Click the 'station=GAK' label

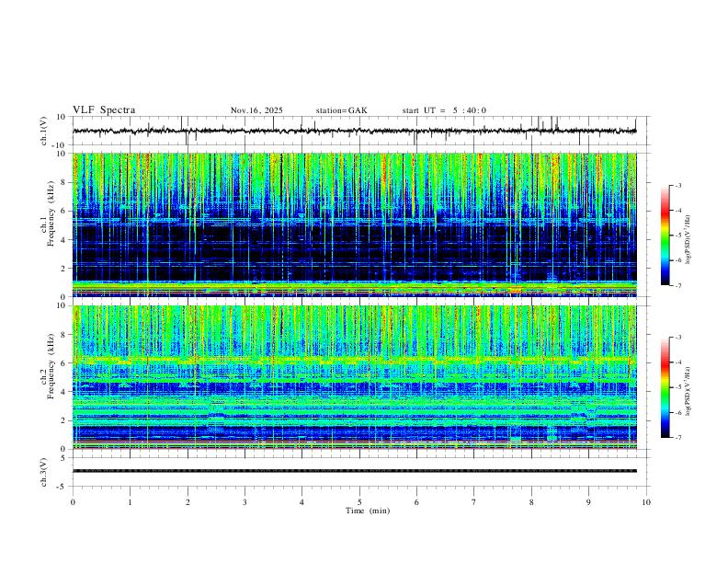point(342,110)
